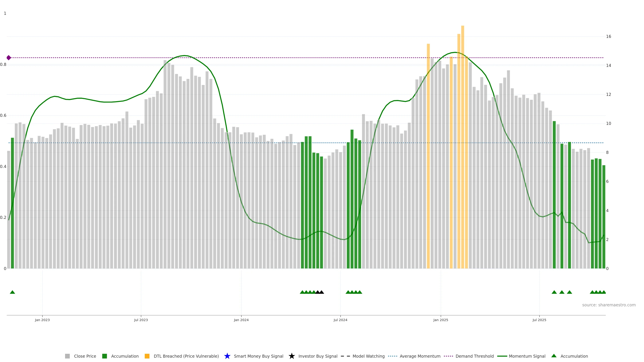Click the Jul 2023 axis label
The image size is (644, 362).
[x=141, y=320]
